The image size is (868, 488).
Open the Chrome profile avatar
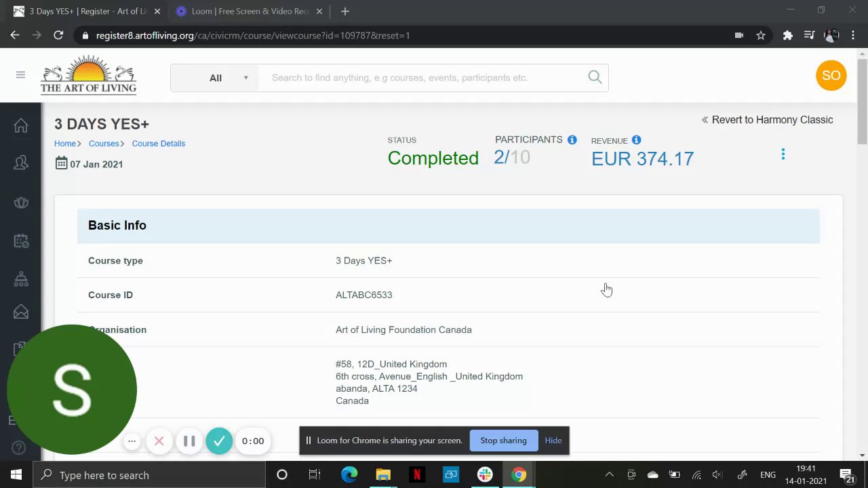(831, 35)
